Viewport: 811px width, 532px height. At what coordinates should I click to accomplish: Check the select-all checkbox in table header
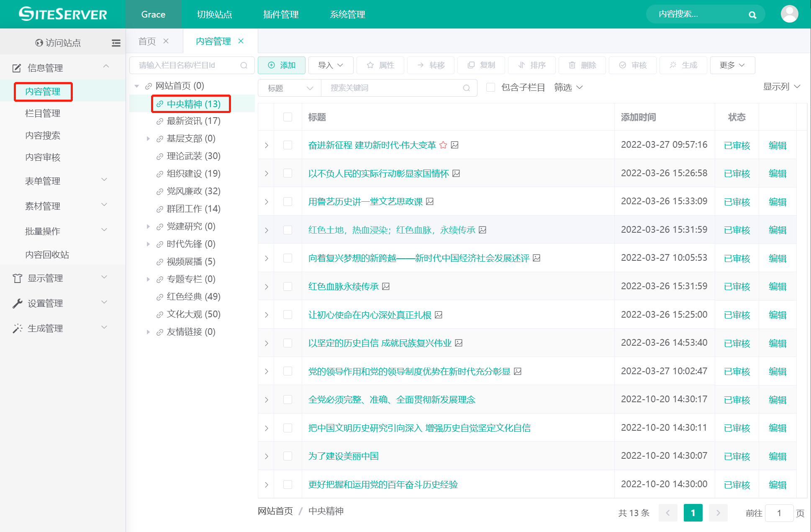[287, 117]
